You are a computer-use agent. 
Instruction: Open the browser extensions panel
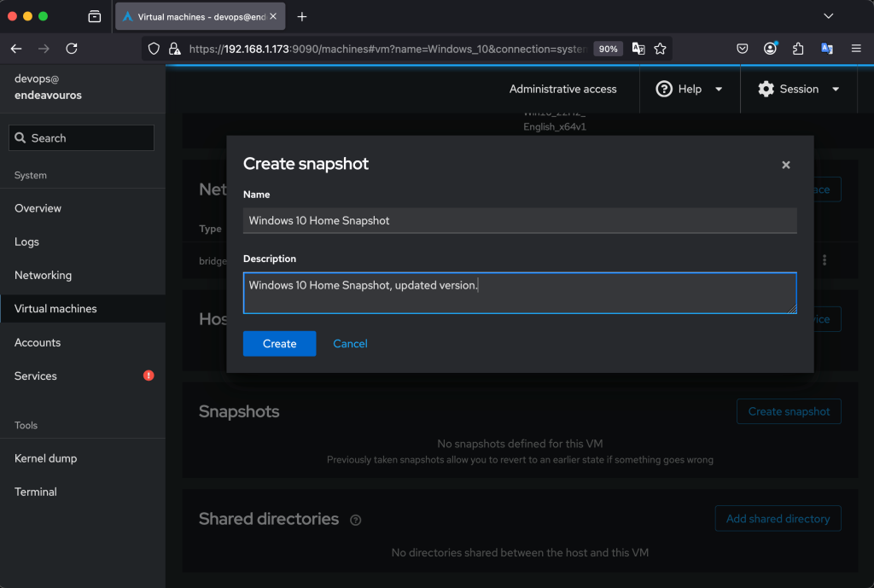(x=798, y=49)
